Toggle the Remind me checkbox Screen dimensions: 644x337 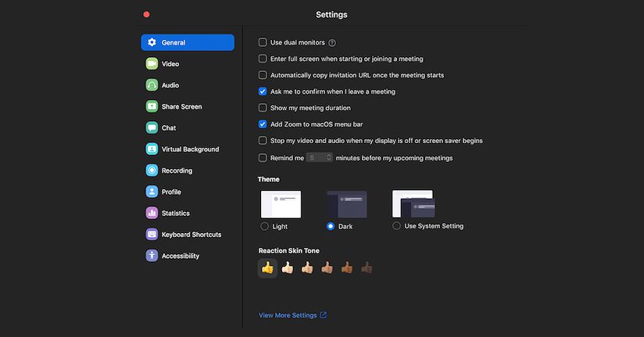(x=263, y=158)
